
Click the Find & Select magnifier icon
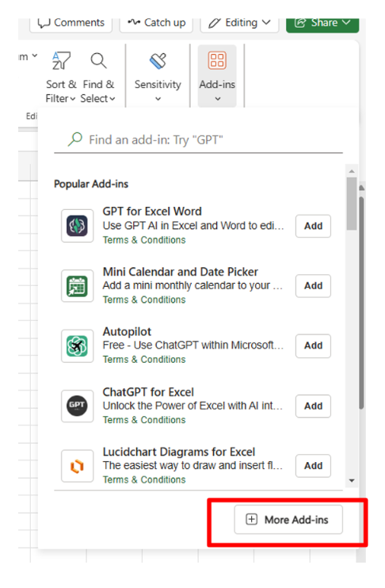click(98, 61)
